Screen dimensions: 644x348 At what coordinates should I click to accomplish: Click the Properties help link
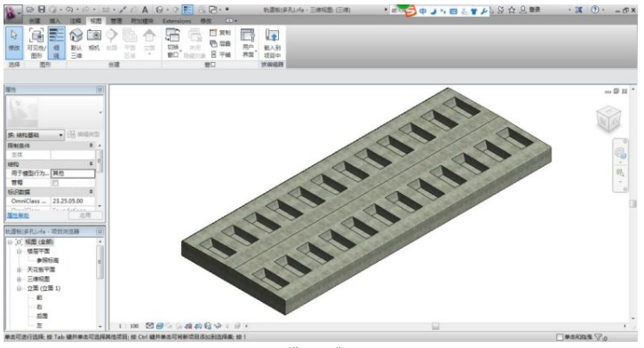[18, 216]
